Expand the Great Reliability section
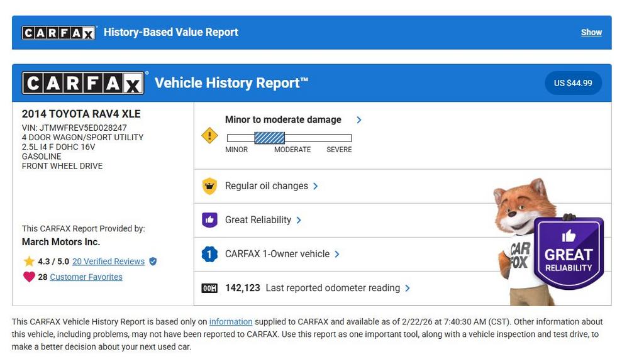644x364 pixels. (x=299, y=220)
